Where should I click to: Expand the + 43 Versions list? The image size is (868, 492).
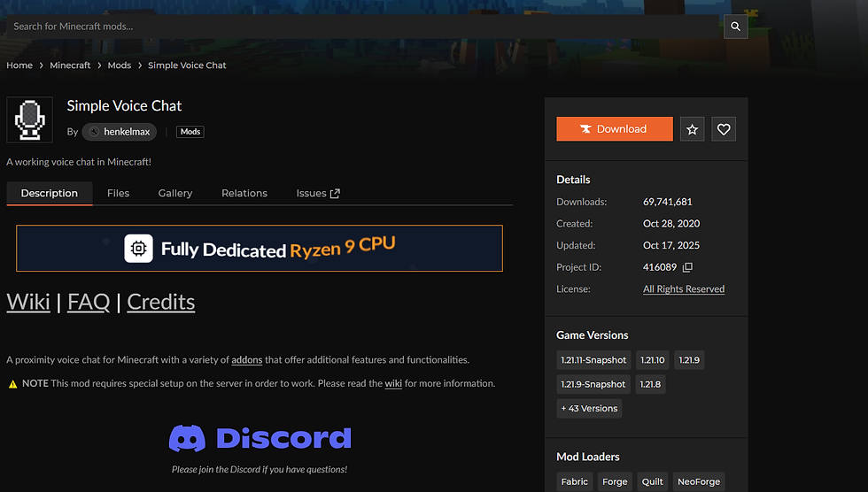coord(589,409)
